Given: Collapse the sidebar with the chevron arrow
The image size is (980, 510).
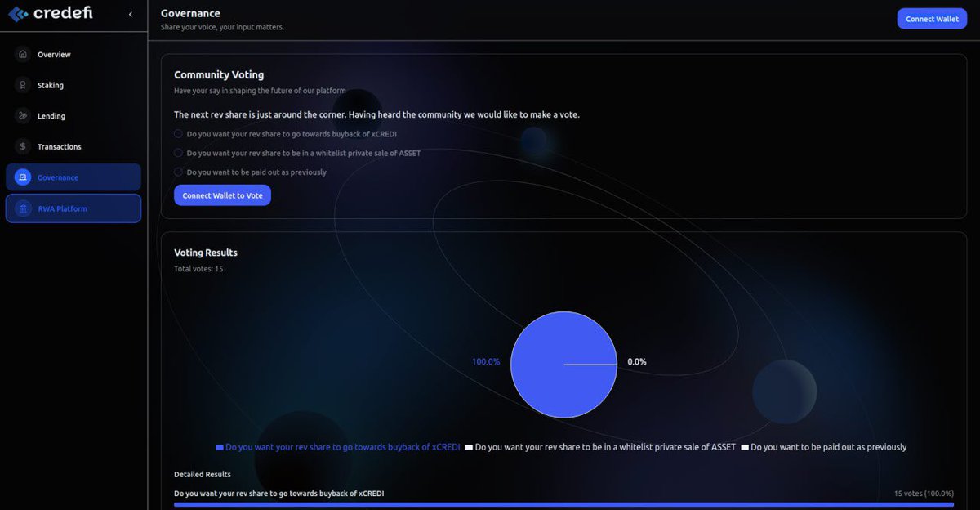Looking at the screenshot, I should tap(131, 14).
